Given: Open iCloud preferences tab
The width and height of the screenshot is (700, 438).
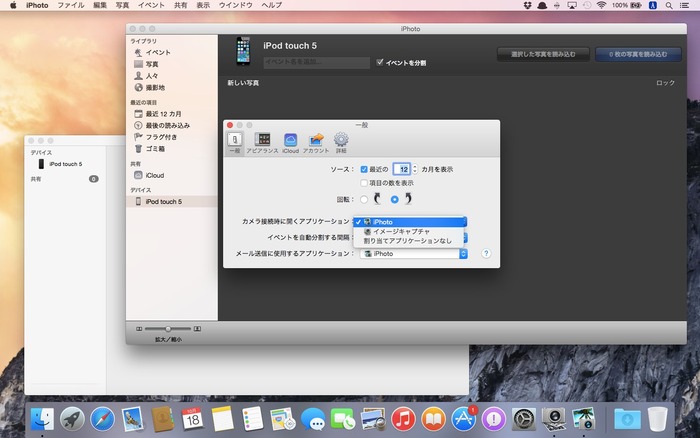Looking at the screenshot, I should tap(290, 143).
